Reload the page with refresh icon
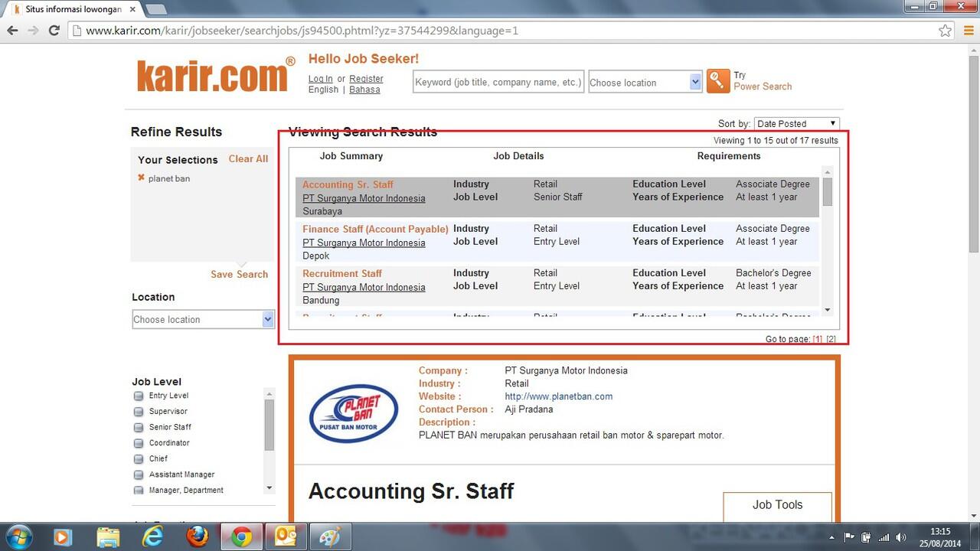The height and width of the screenshot is (551, 980). 54,31
